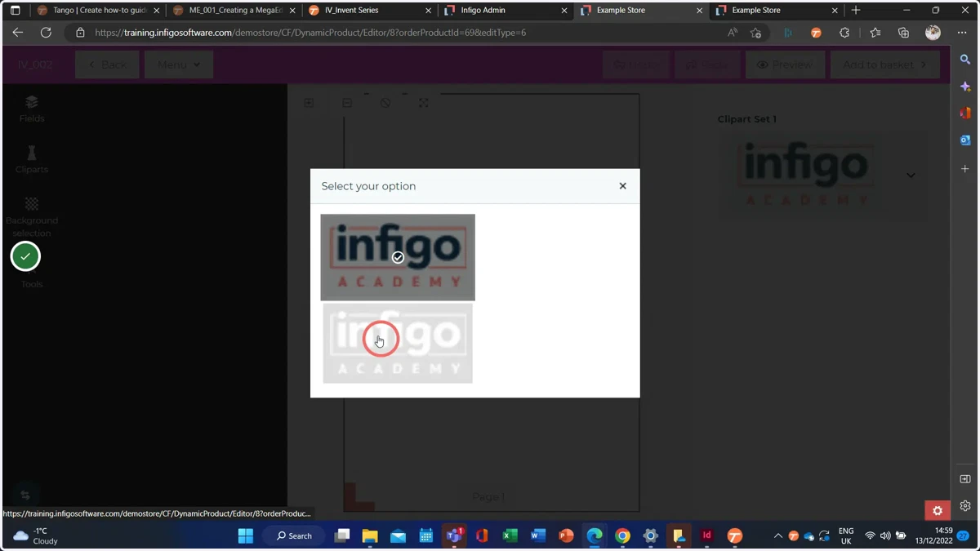Show hidden system tray icons
980x551 pixels.
tap(777, 535)
